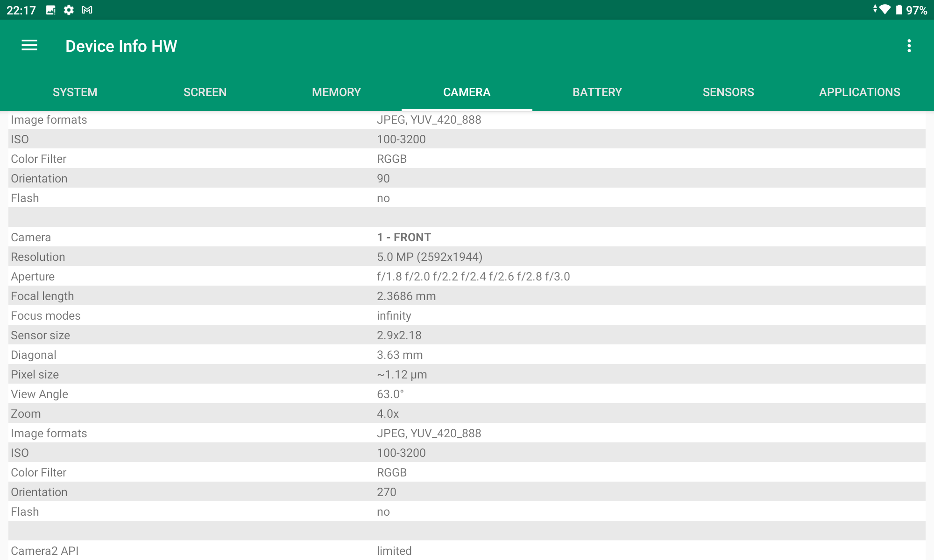Screen dimensions: 934x560
Task: Tap the Pixel size row
Action: (x=467, y=374)
